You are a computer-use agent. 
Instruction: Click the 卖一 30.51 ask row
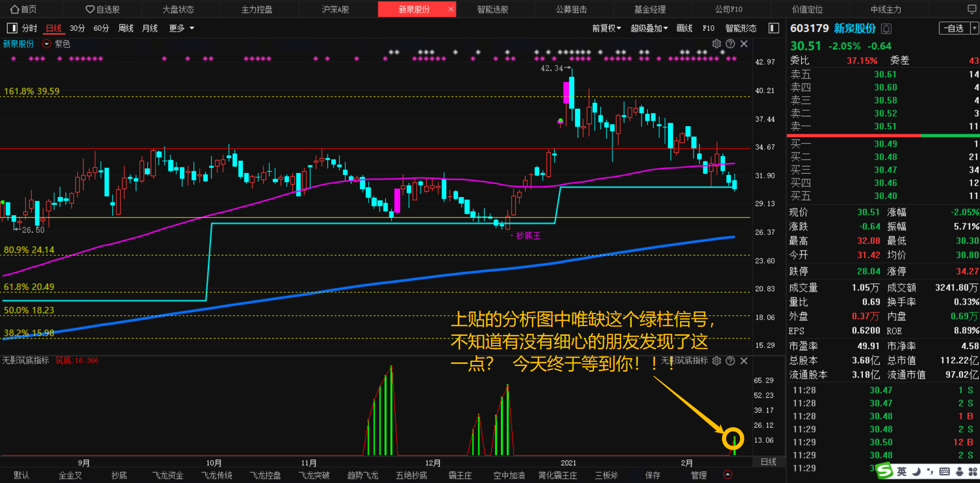point(884,126)
